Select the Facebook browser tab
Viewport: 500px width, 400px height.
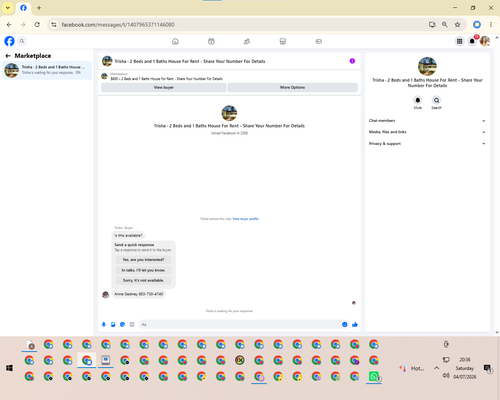pos(23,8)
